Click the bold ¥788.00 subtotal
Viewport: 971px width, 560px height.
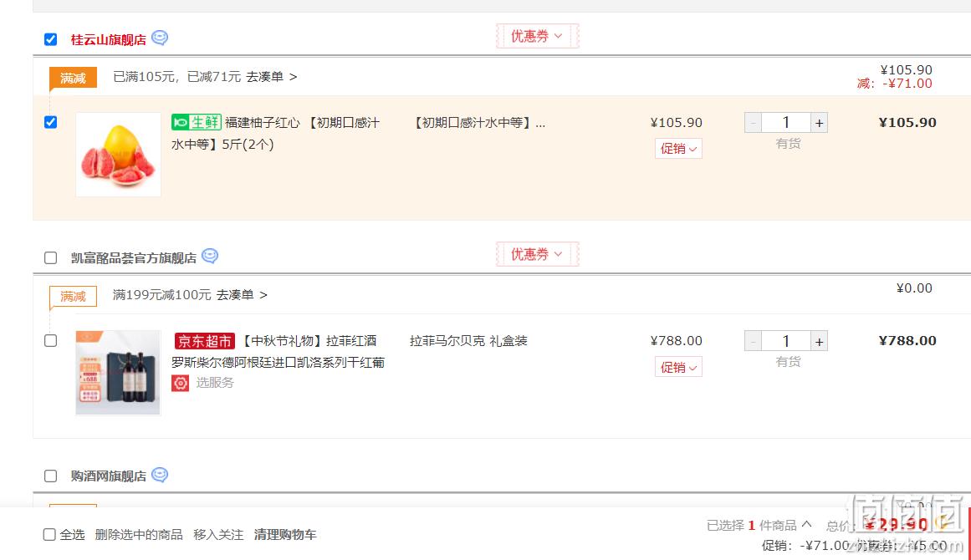[x=907, y=340]
